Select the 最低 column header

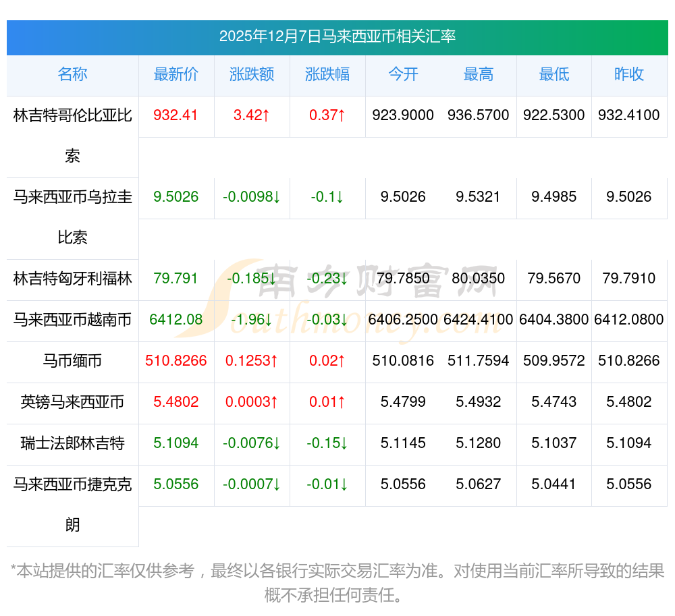click(x=553, y=75)
